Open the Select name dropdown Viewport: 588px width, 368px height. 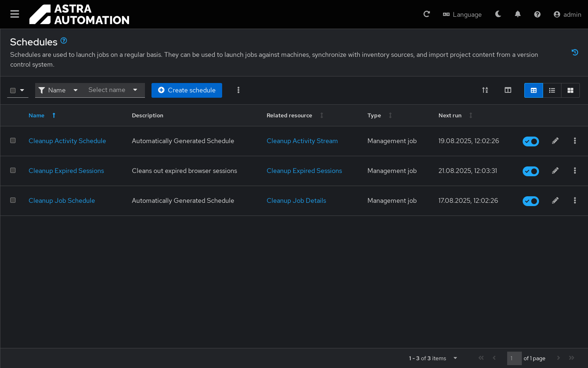pyautogui.click(x=113, y=90)
